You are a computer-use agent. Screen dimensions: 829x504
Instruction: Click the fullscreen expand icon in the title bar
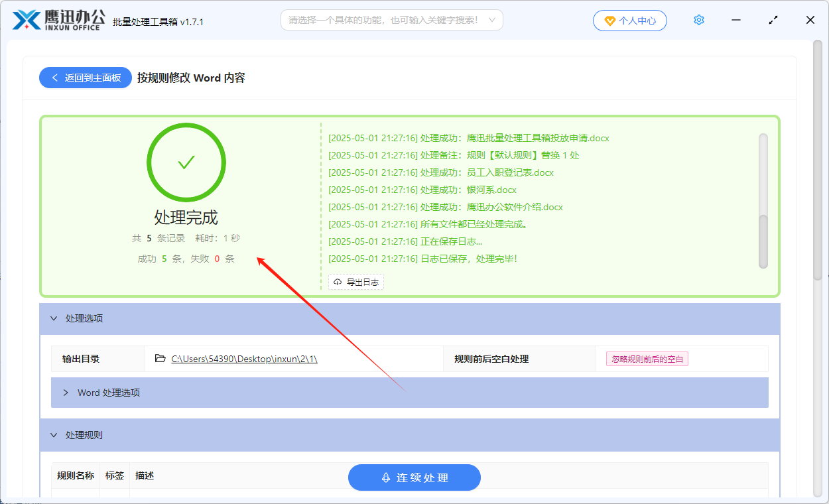773,20
